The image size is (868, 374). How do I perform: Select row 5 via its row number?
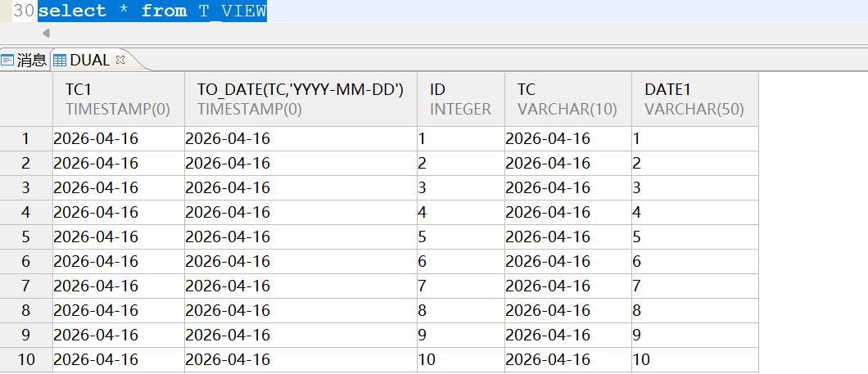coord(25,237)
